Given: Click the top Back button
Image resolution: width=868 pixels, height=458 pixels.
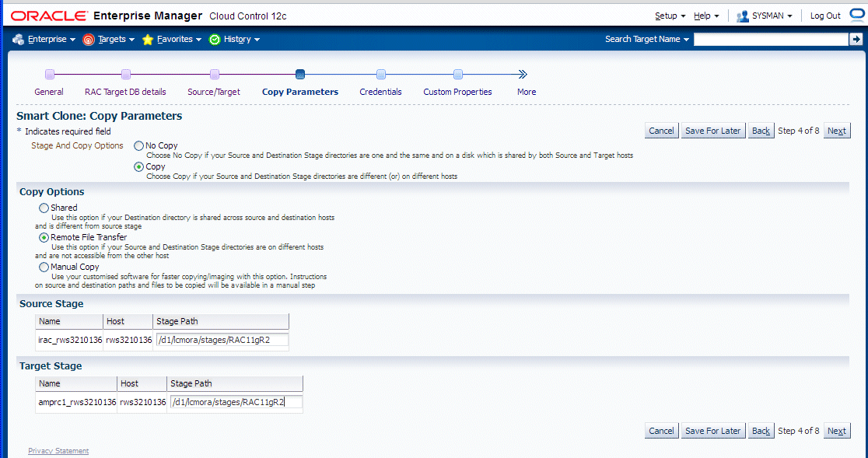Looking at the screenshot, I should coord(761,131).
